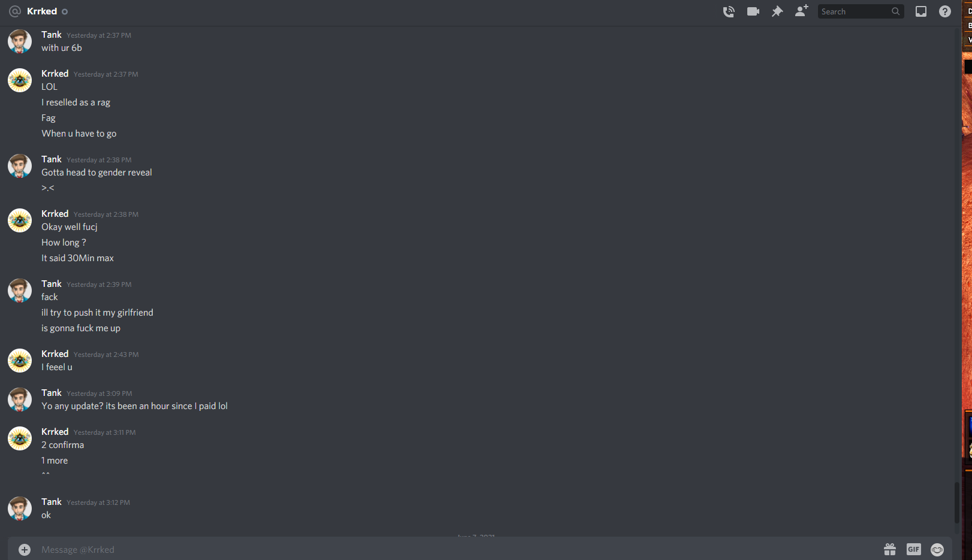Image resolution: width=972 pixels, height=560 pixels.
Task: Click Krrked's avatar on '2 confirma' message
Action: click(20, 438)
